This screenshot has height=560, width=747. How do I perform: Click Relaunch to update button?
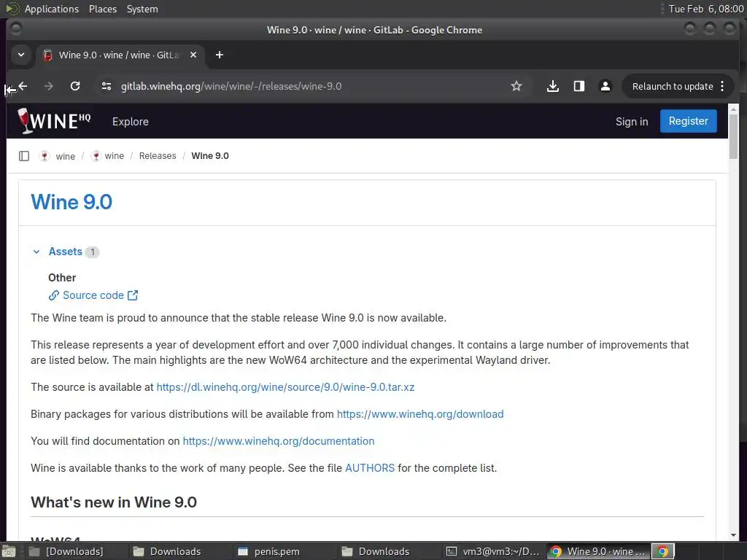[672, 86]
